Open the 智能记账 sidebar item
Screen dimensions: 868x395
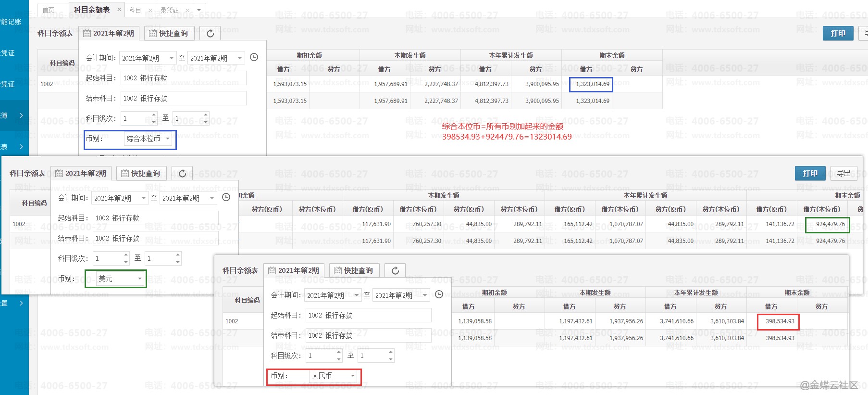coord(11,22)
